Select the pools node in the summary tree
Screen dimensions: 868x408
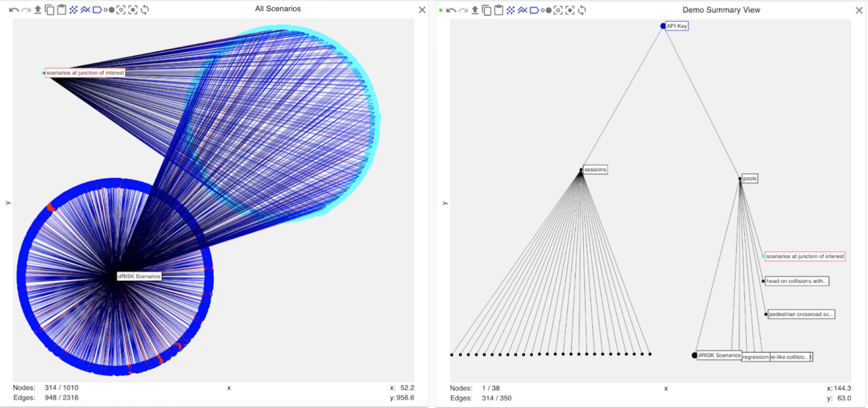coord(749,178)
